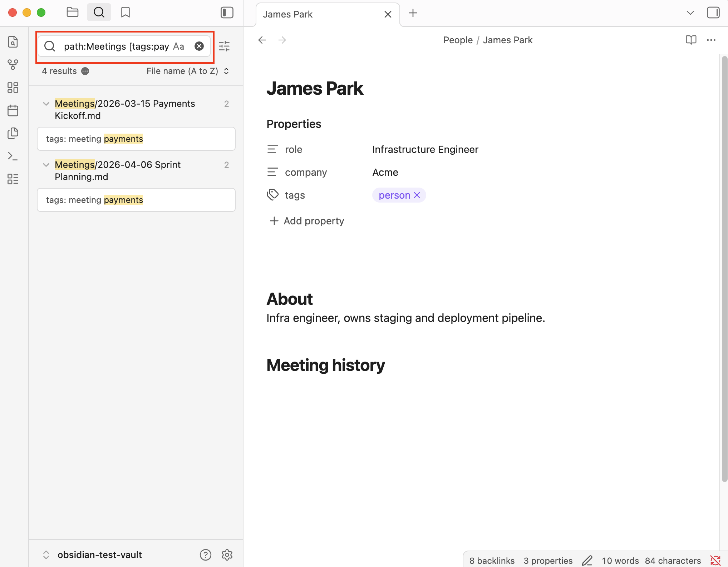Open the quick switcher ribbon icon
Image resolution: width=728 pixels, height=567 pixels.
[13, 42]
